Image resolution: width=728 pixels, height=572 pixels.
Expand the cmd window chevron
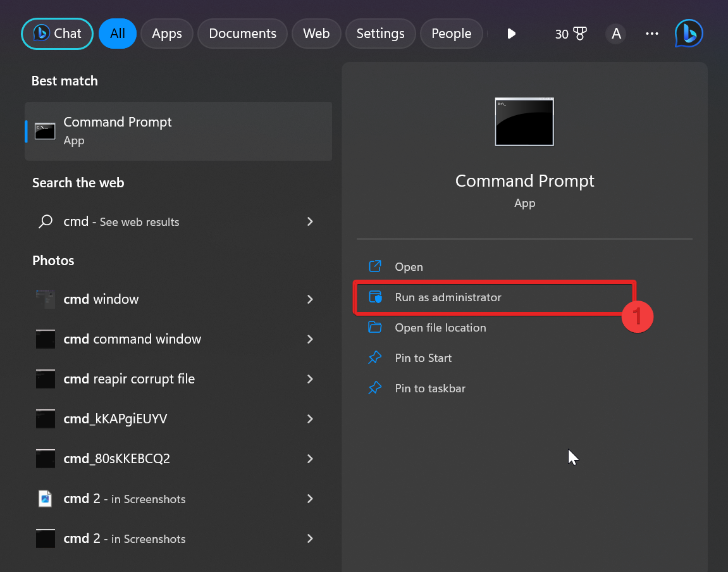point(310,299)
